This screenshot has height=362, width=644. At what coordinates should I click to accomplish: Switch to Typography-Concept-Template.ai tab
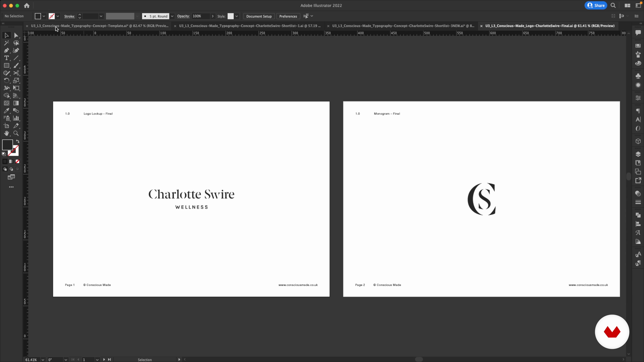point(100,26)
